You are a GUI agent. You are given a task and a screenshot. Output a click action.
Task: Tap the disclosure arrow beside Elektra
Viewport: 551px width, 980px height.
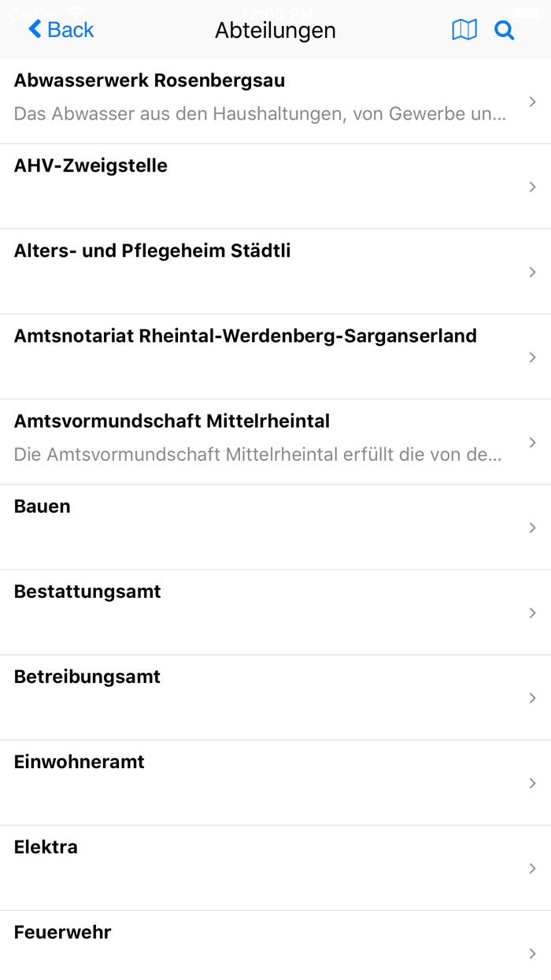(x=532, y=868)
